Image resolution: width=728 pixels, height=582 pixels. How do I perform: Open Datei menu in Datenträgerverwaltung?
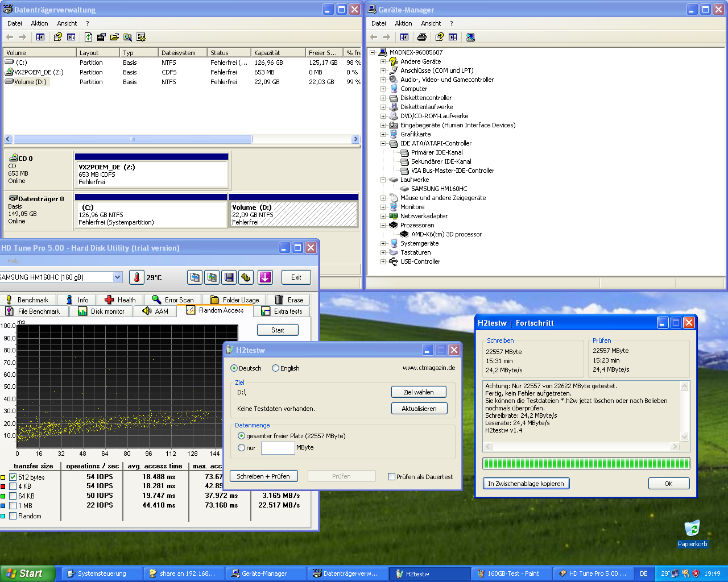point(15,23)
